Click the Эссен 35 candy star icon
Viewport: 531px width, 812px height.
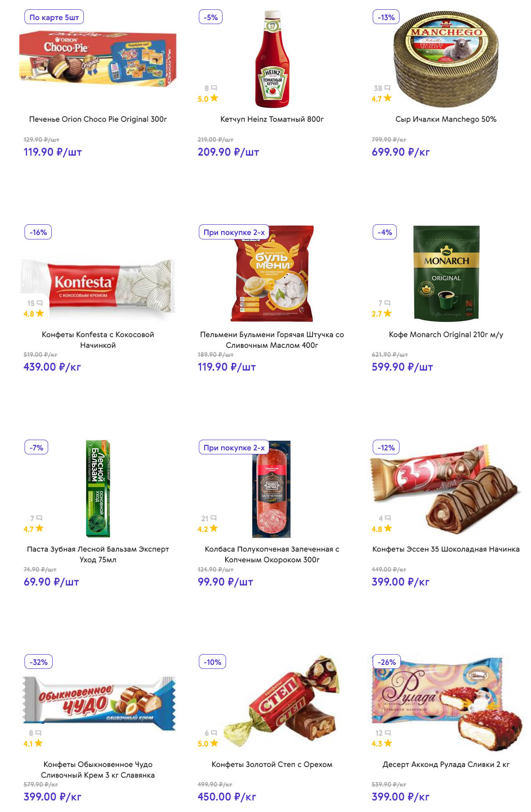[388, 528]
